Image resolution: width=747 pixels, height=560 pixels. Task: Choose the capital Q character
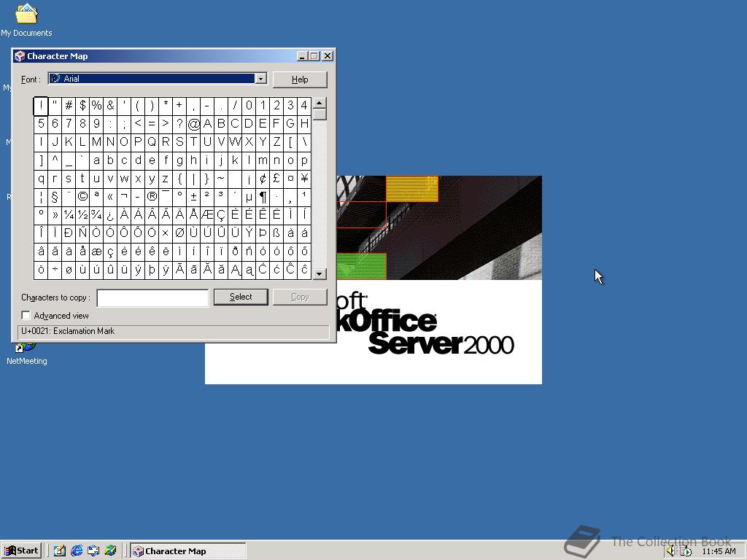152,142
